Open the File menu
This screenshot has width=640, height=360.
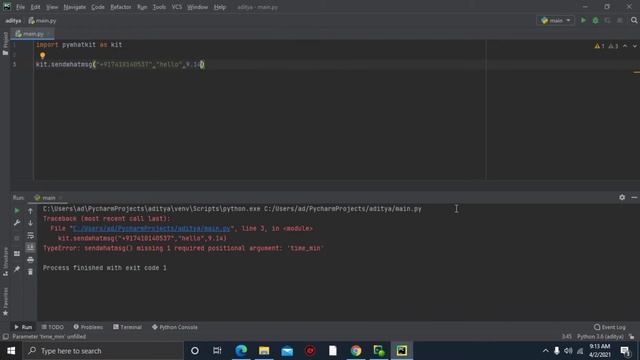[20, 7]
